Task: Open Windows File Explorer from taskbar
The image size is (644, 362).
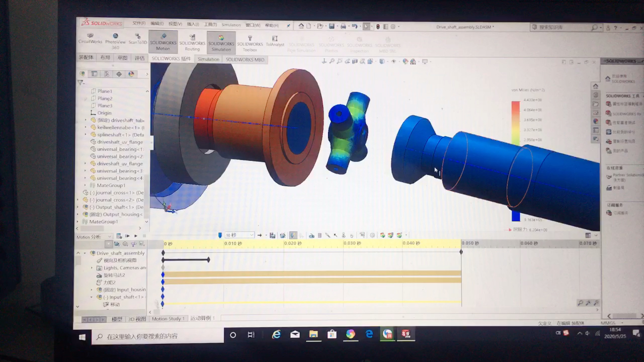Action: pos(313,334)
